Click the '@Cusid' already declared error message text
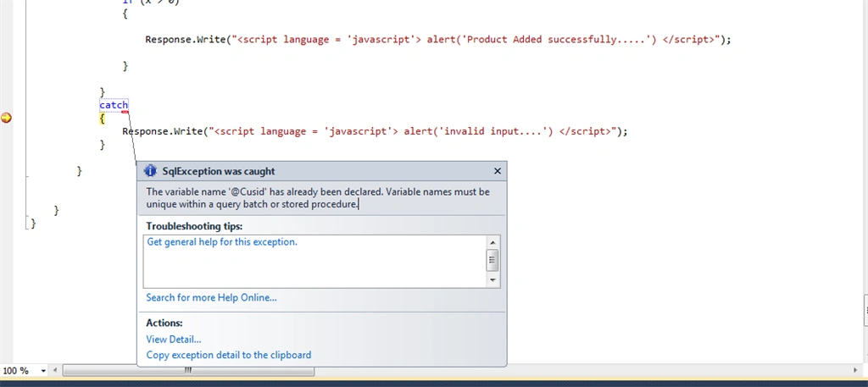This screenshot has width=868, height=387. [318, 198]
